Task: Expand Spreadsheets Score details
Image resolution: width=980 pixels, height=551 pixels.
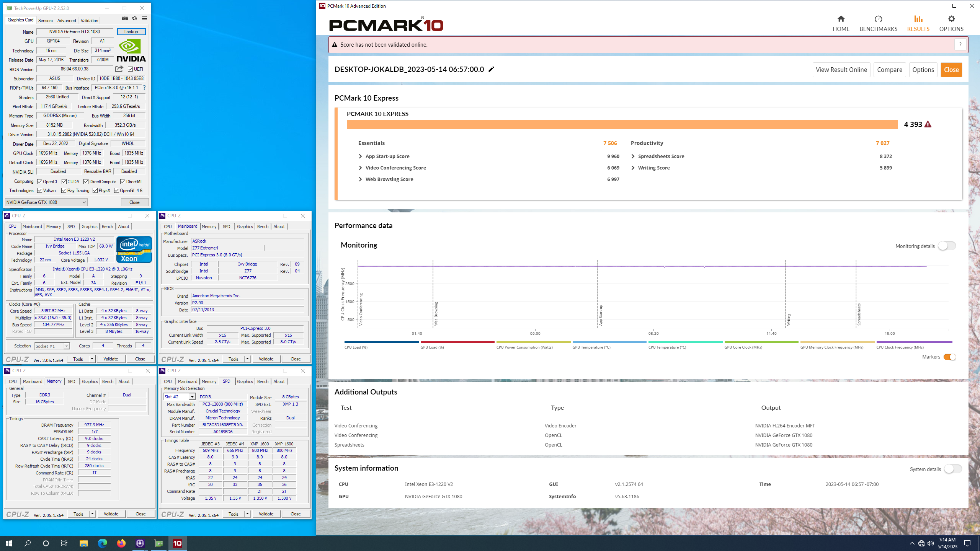Action: point(633,156)
